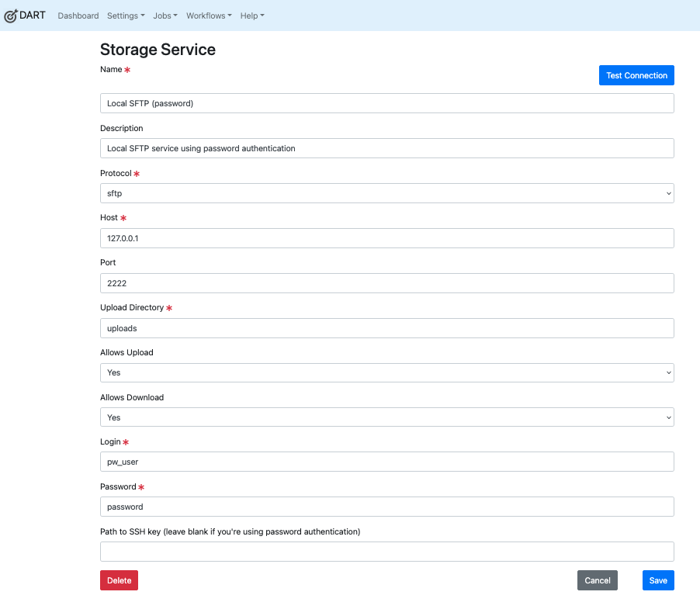
Task: Navigate to the Dashboard menu item
Action: [x=78, y=16]
